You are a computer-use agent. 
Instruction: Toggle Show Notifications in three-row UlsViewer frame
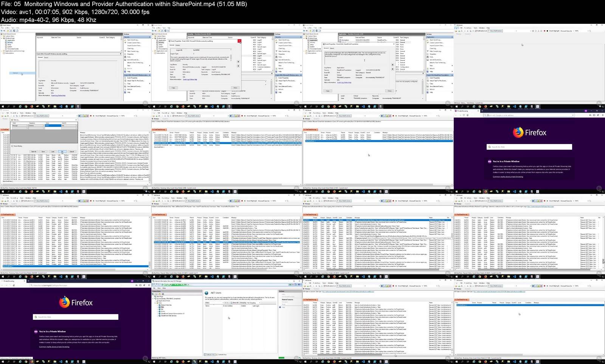42,201
